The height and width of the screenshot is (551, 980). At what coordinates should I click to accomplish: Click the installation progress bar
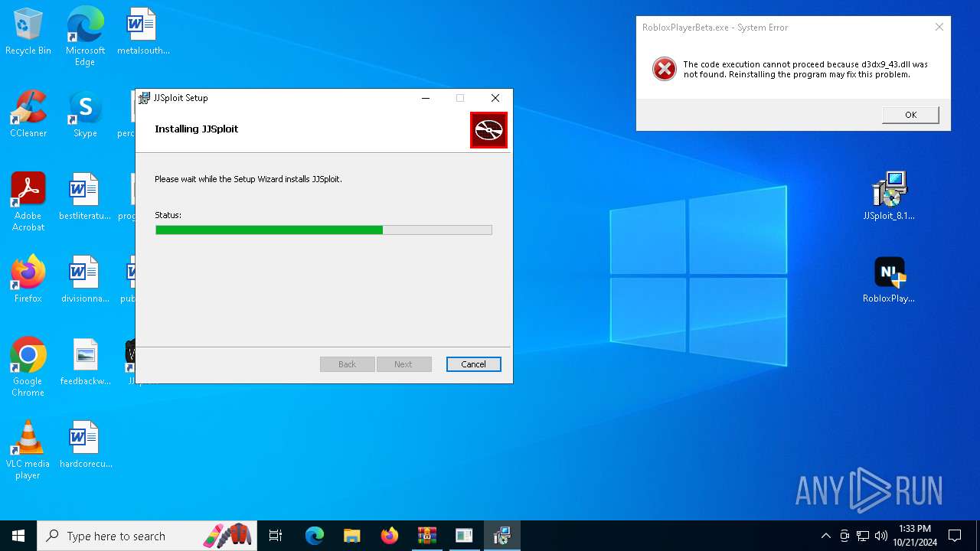tap(323, 230)
